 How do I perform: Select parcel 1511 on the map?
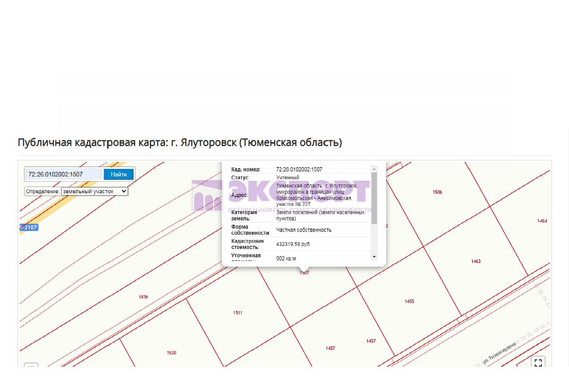238,313
